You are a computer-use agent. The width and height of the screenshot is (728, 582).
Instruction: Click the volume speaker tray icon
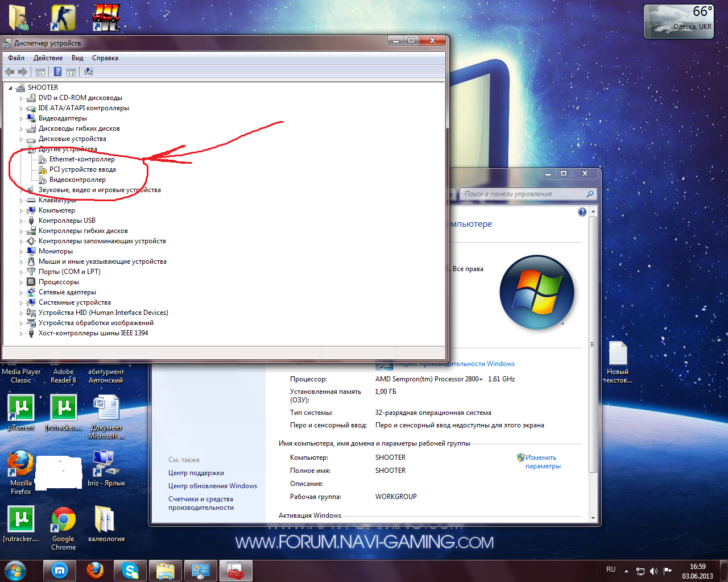pyautogui.click(x=654, y=571)
